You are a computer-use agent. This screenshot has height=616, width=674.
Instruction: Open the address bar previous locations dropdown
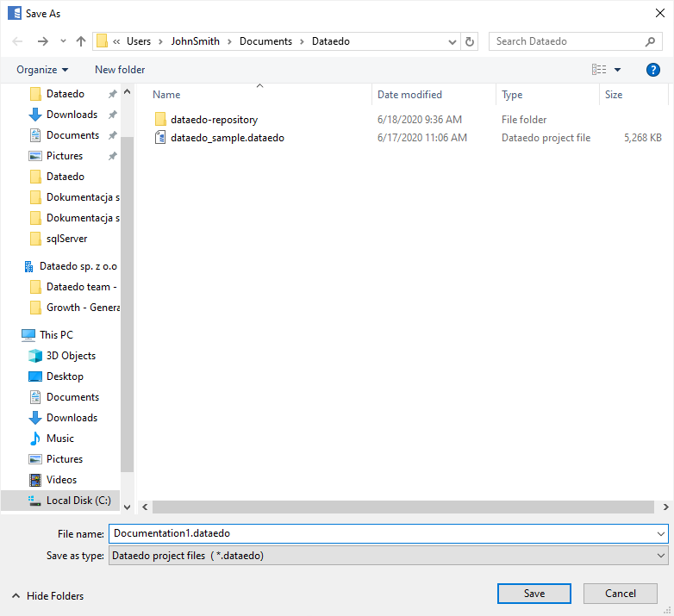[453, 41]
